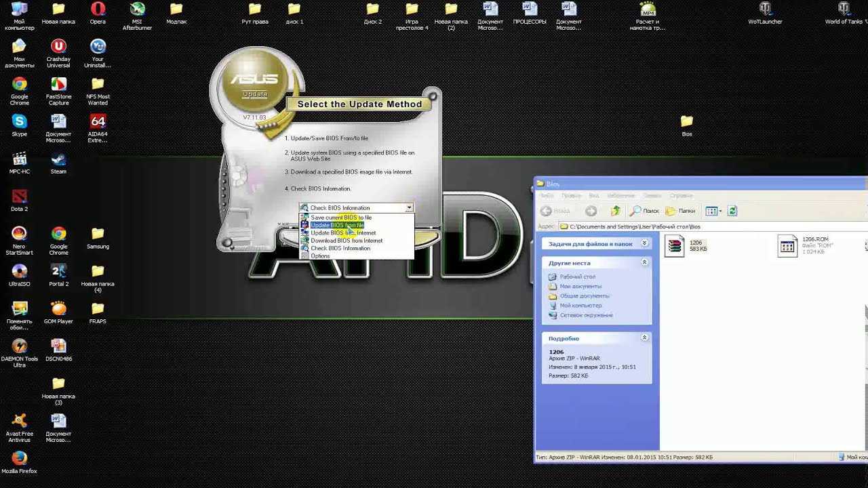Image resolution: width=868 pixels, height=488 pixels.
Task: Select 'Download BIOS from Internet' list entry
Action: click(346, 241)
